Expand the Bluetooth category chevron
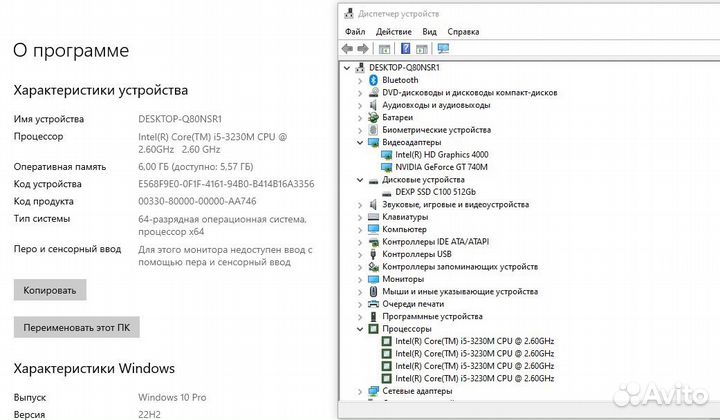The image size is (720, 420). (360, 80)
